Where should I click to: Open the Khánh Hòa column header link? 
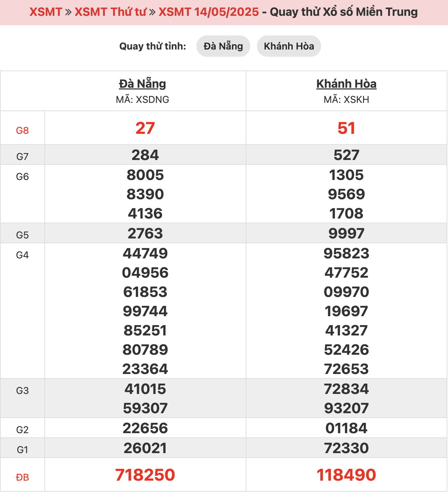pyautogui.click(x=346, y=84)
